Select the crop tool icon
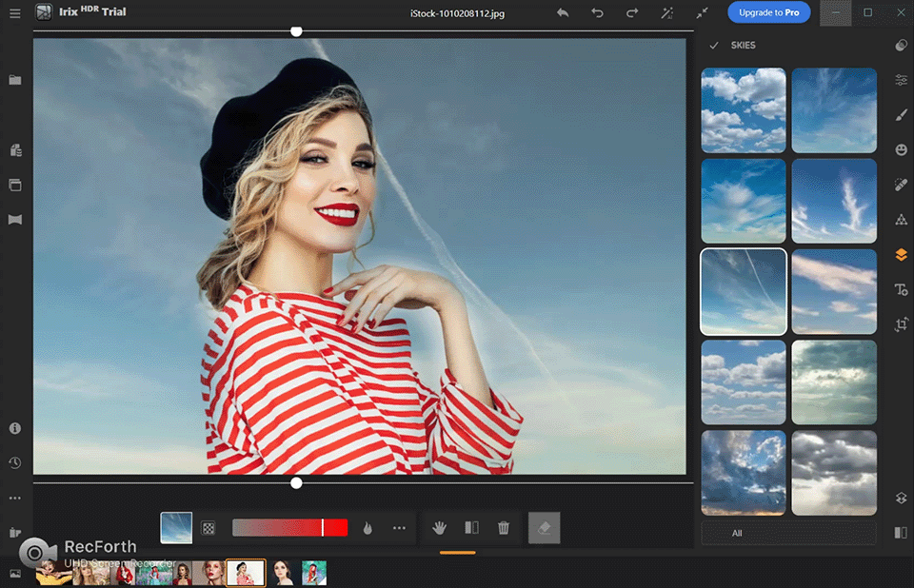914x588 pixels. point(901,324)
